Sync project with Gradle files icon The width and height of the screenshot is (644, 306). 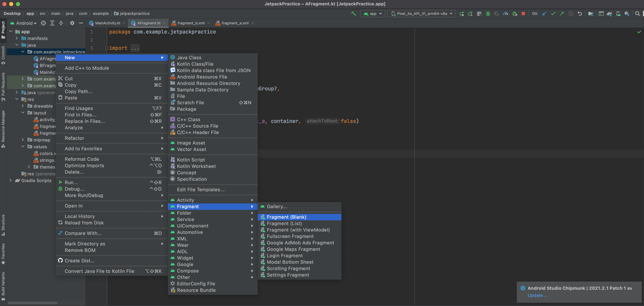click(610, 14)
